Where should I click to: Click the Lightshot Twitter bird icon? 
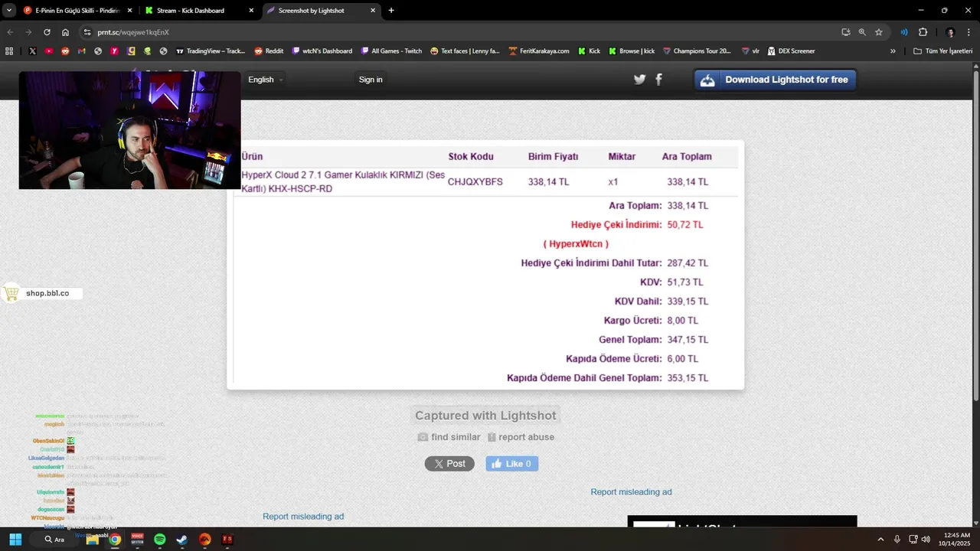point(639,80)
